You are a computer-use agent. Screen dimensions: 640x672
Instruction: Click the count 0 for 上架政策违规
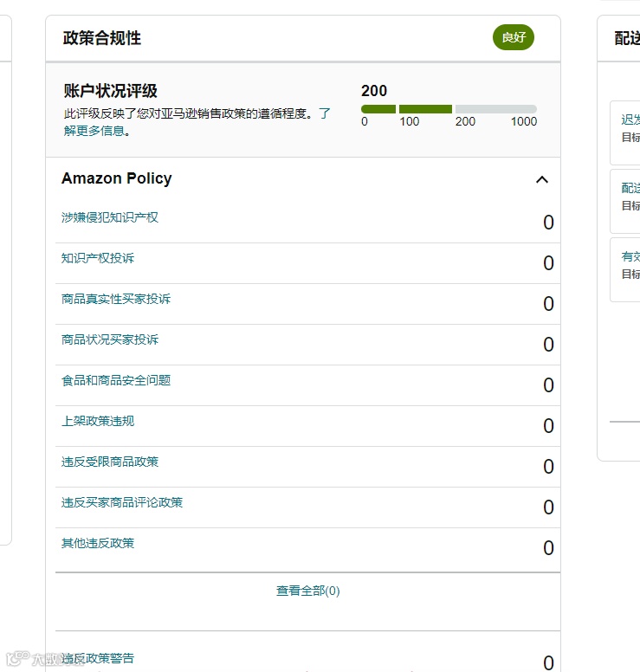point(548,426)
